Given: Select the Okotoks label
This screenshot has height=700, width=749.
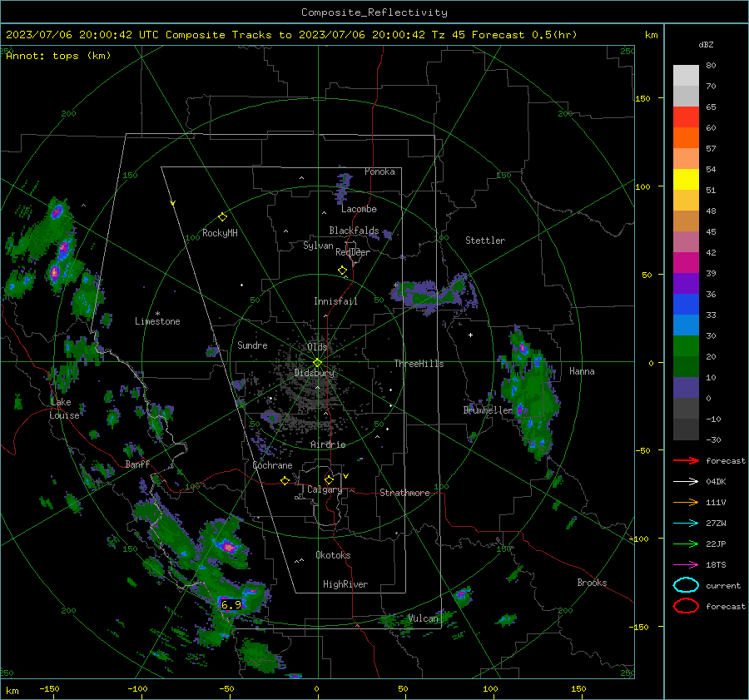Looking at the screenshot, I should tap(333, 555).
